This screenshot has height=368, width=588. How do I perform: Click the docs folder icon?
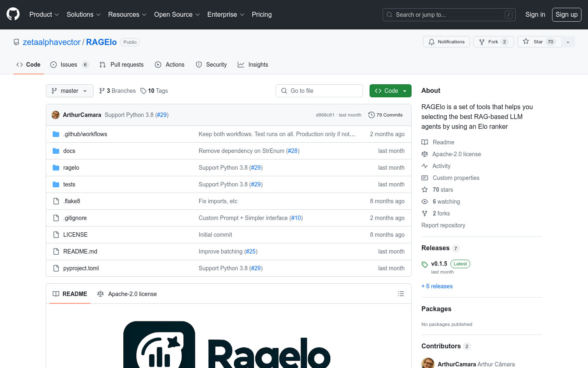click(x=56, y=151)
